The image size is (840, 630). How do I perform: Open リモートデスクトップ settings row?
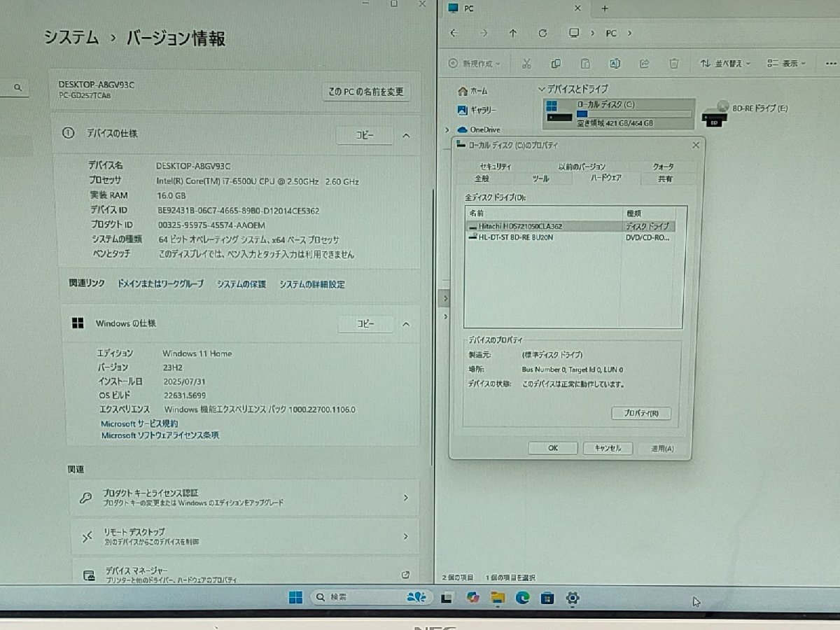click(x=245, y=537)
